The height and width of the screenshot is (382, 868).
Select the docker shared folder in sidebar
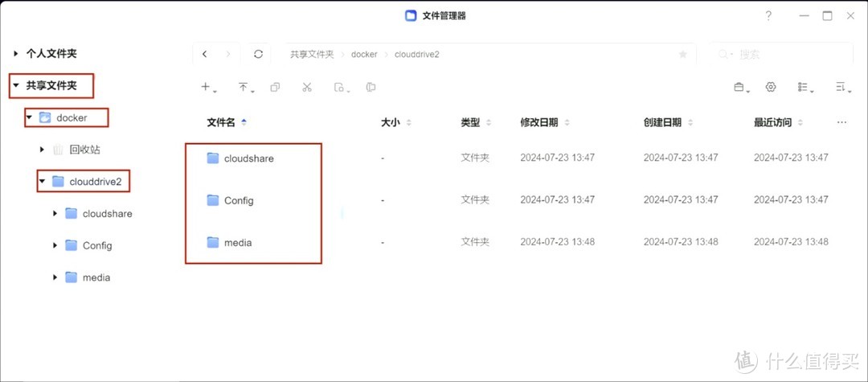click(x=72, y=118)
